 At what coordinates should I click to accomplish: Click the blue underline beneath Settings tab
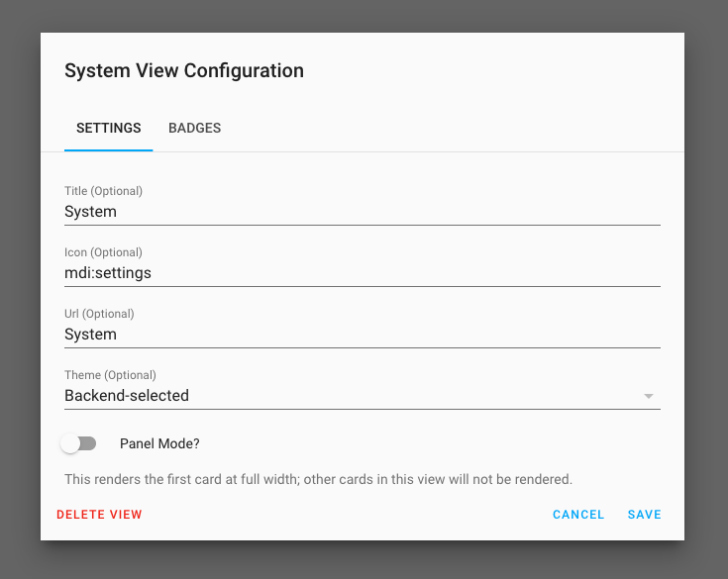108,150
